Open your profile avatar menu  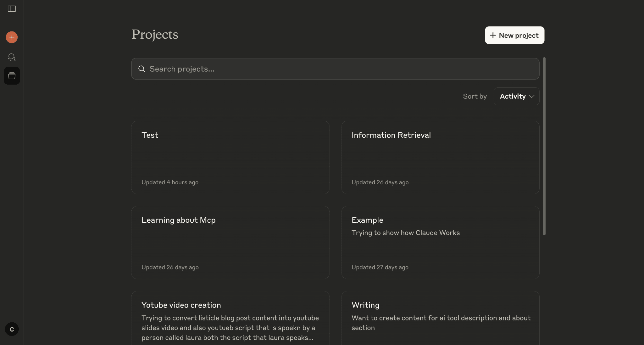tap(12, 329)
